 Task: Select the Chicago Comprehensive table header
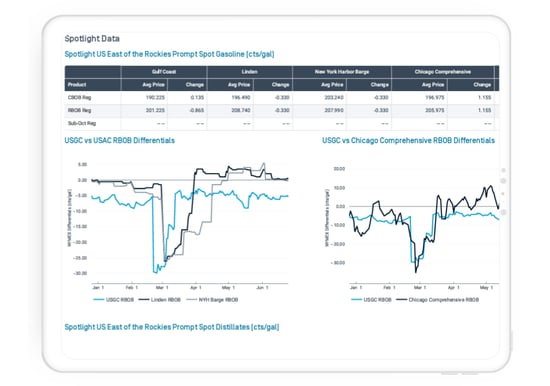tap(443, 72)
